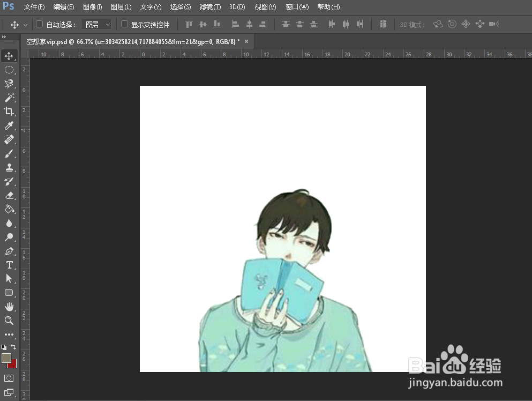Reset default foreground and background colors
The image size is (532, 401).
click(4, 347)
